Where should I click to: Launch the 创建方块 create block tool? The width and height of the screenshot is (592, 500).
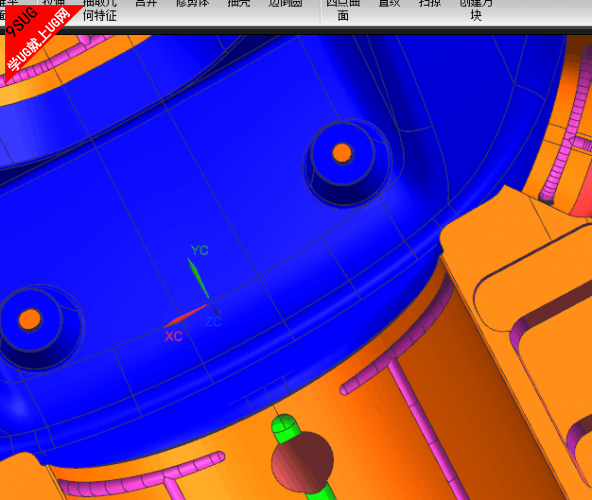click(x=476, y=10)
